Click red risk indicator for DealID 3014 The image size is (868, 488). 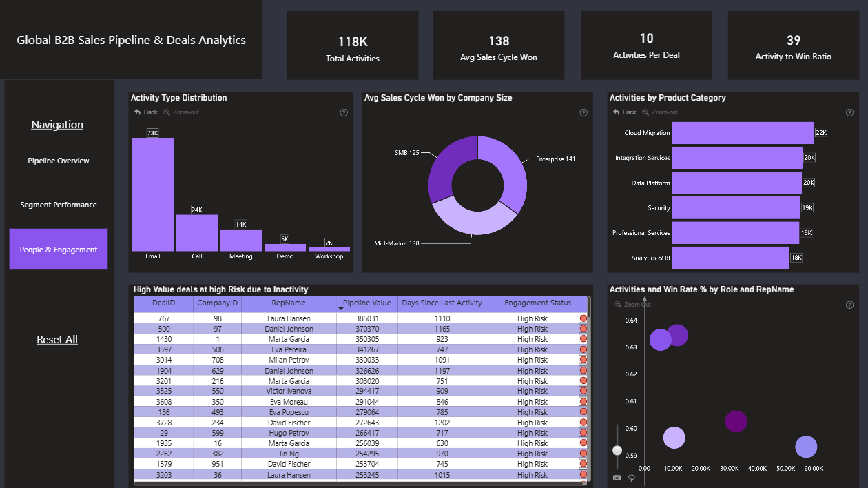tap(583, 360)
